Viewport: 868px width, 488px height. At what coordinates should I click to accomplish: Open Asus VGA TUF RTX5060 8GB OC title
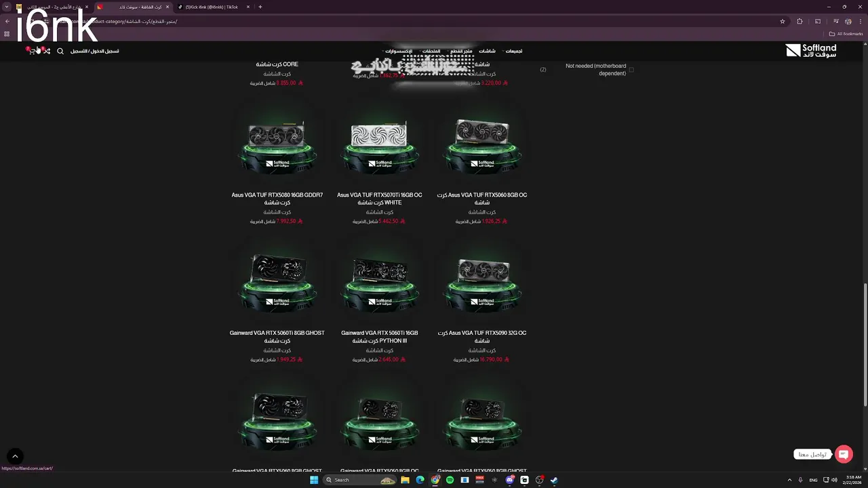pos(482,199)
